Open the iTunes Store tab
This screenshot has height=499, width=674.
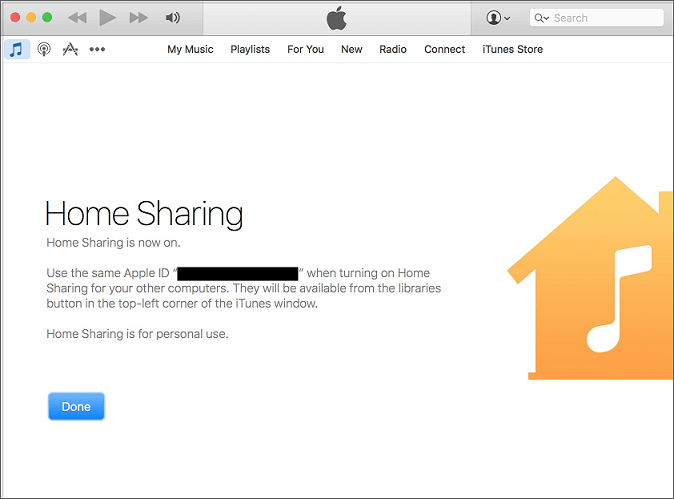point(512,49)
